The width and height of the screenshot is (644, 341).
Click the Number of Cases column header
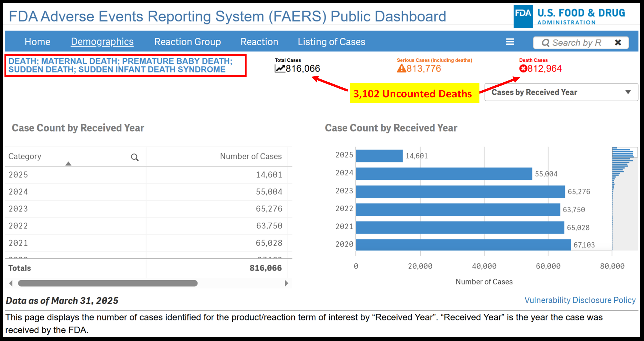click(x=251, y=156)
